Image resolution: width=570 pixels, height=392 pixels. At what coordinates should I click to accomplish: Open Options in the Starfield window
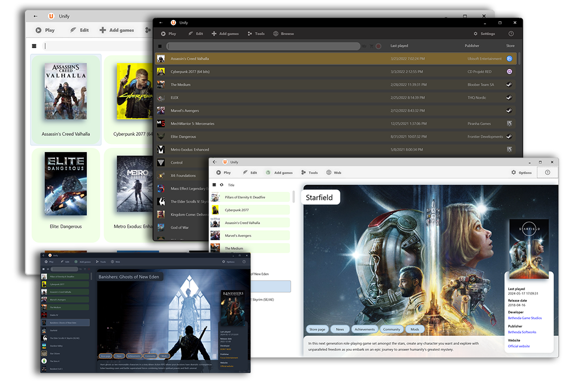click(521, 173)
